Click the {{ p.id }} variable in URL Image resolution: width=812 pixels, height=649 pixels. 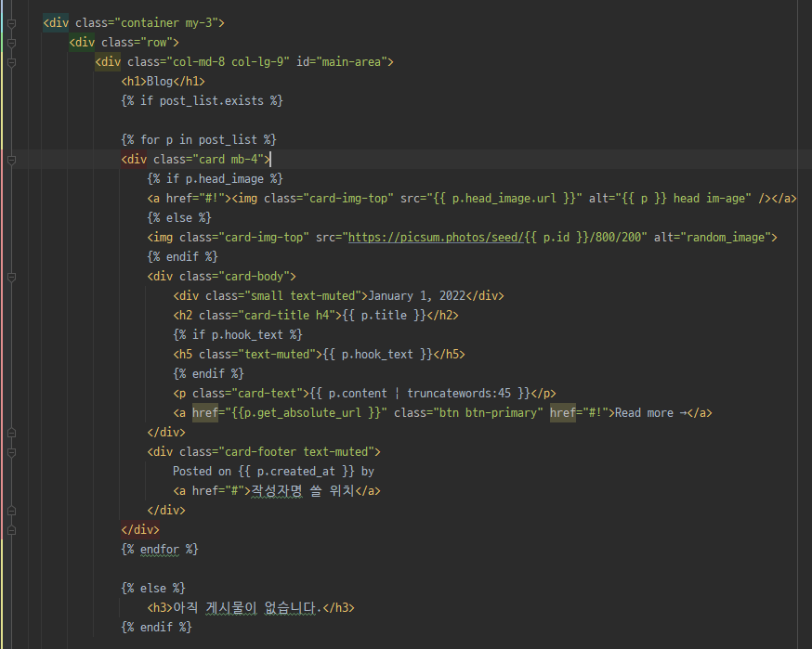[x=557, y=238]
